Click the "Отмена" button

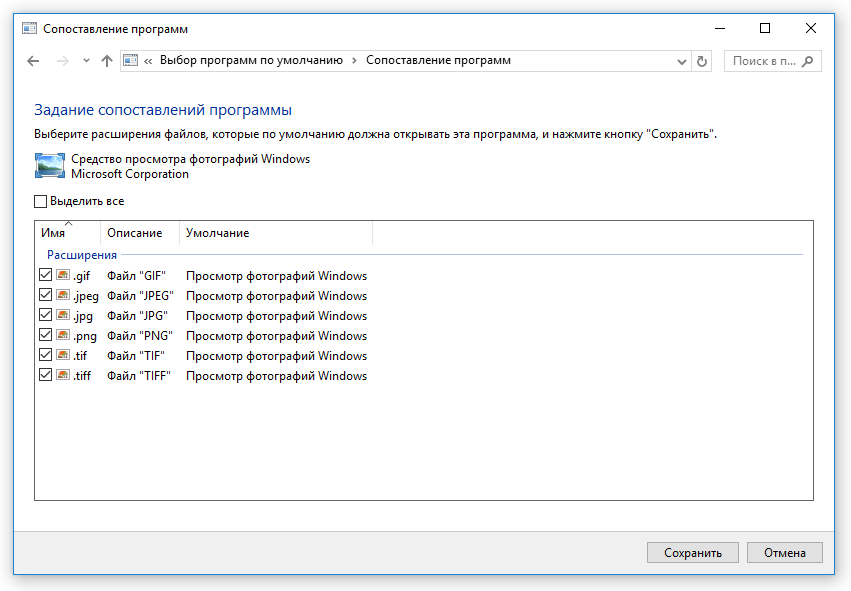coord(785,552)
